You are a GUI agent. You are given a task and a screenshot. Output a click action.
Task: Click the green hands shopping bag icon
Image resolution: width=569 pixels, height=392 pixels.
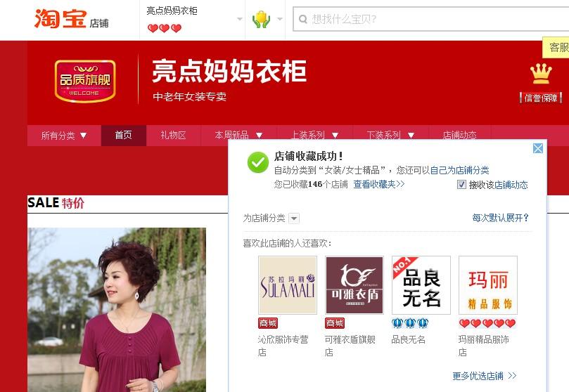click(x=261, y=20)
